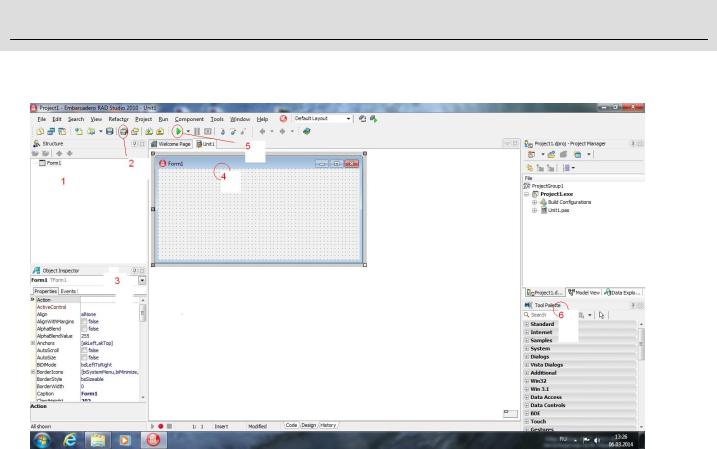Switch to the Code tab at editor bottom
This screenshot has height=449, width=717.
tap(291, 425)
